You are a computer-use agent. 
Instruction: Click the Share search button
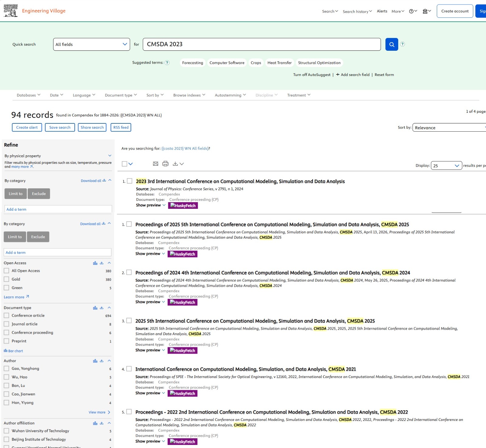[x=92, y=127]
